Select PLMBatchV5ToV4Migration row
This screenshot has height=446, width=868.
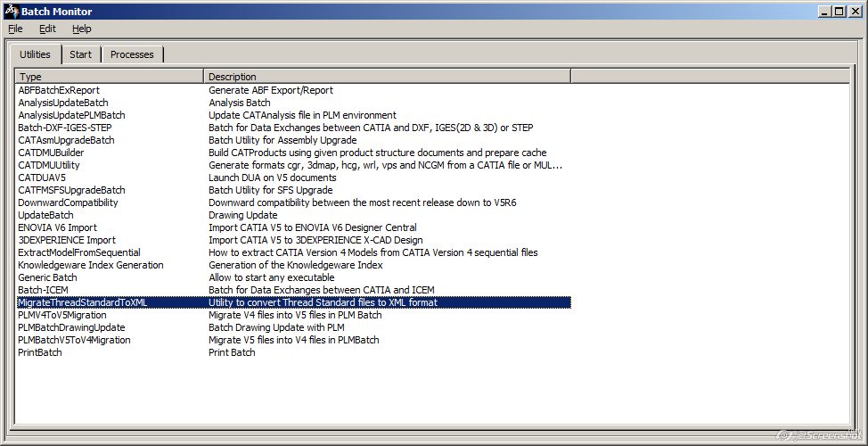point(74,340)
